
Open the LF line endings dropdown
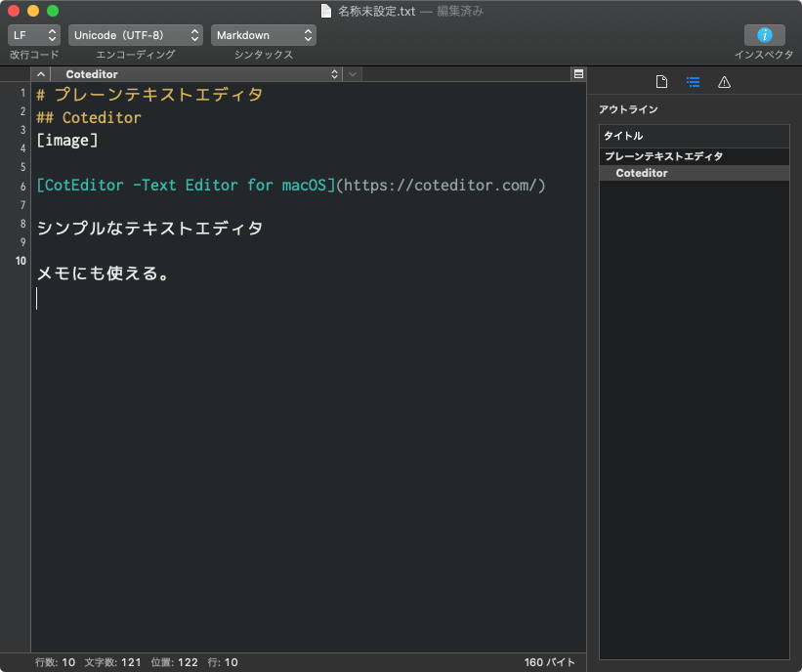pyautogui.click(x=34, y=35)
